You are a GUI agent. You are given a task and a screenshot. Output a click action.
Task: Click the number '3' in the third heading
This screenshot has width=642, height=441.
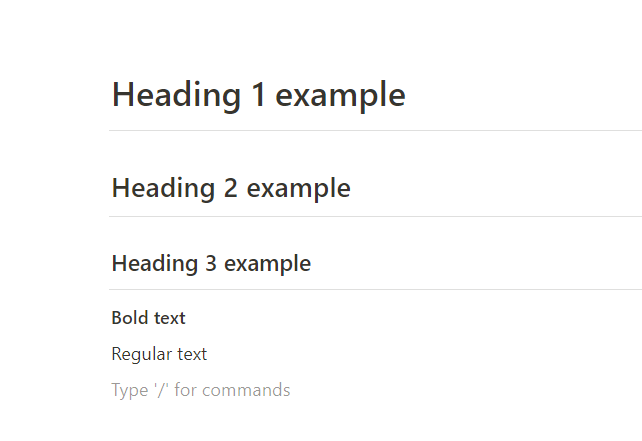click(211, 264)
